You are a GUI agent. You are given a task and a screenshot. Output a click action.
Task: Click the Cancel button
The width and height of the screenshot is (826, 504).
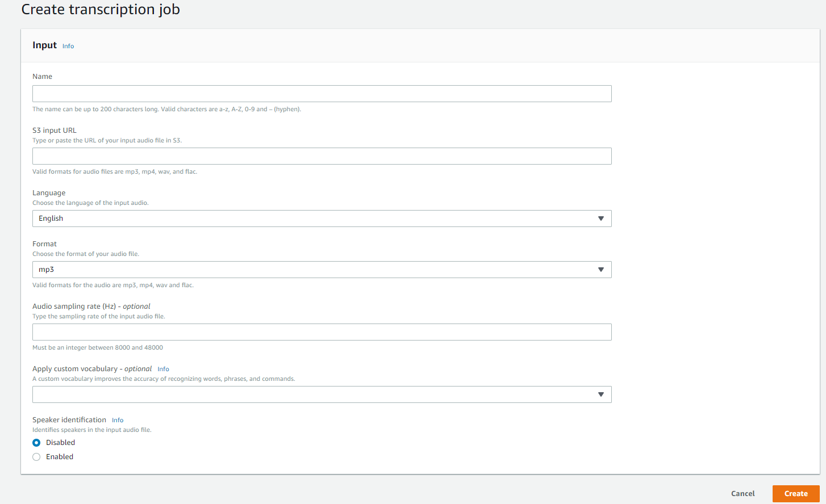click(x=743, y=494)
